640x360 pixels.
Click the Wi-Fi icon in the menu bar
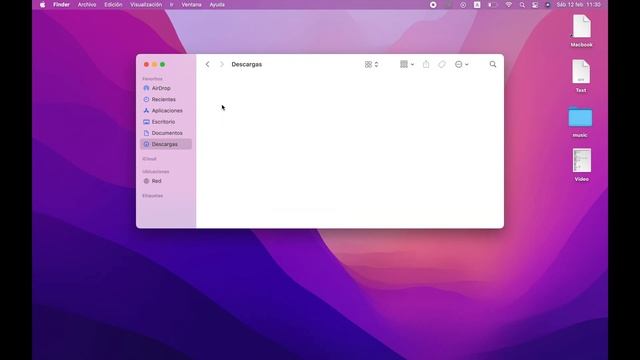[x=509, y=5]
